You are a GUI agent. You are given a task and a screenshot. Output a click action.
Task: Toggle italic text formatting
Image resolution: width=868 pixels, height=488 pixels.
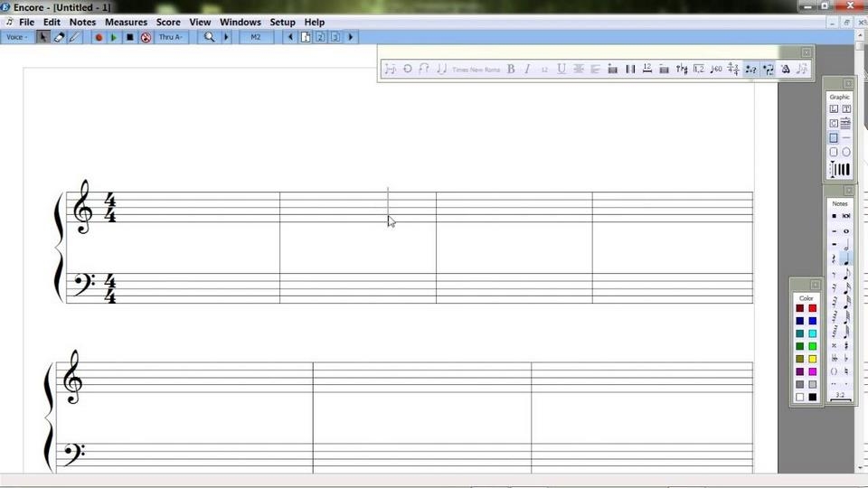coord(527,70)
